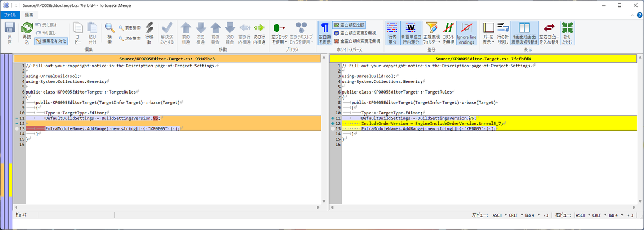This screenshot has width=644, height=230.
Task: Click 次を検索 (Find next) button
Action: (129, 38)
